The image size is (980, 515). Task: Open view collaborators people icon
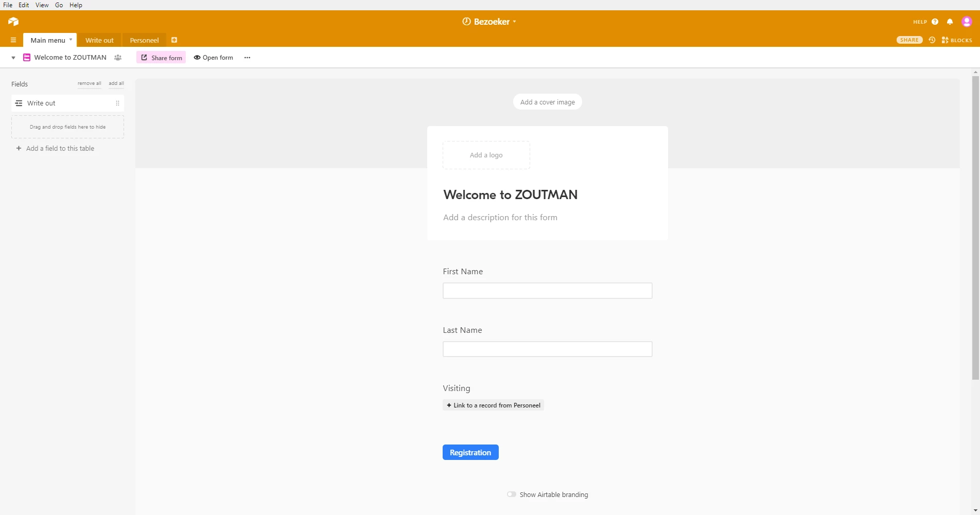118,58
